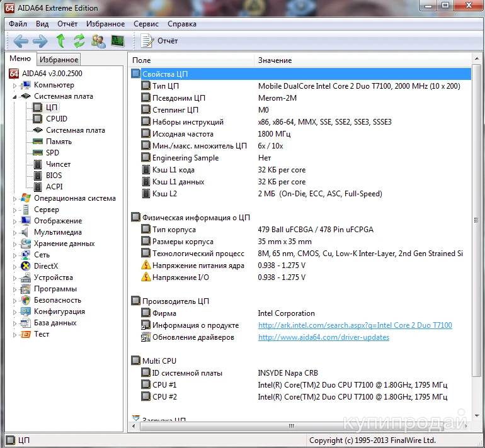Viewport: 485px width, 448px height.
Task: Open the users management toolbar icon
Action: click(98, 42)
